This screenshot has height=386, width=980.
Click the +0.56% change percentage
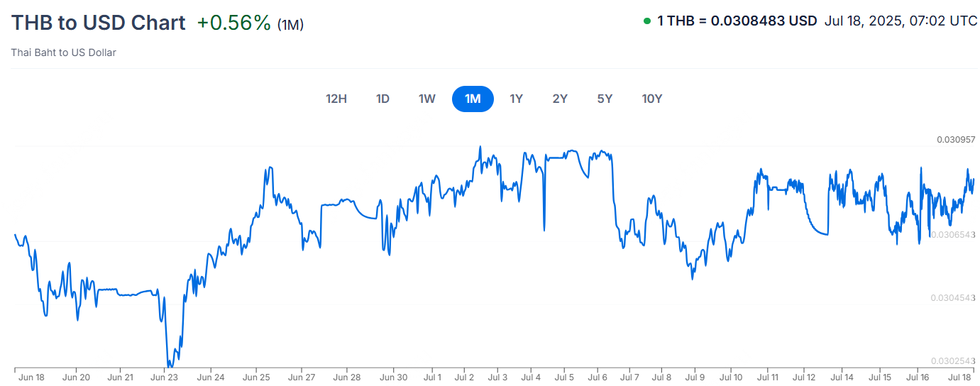(233, 23)
